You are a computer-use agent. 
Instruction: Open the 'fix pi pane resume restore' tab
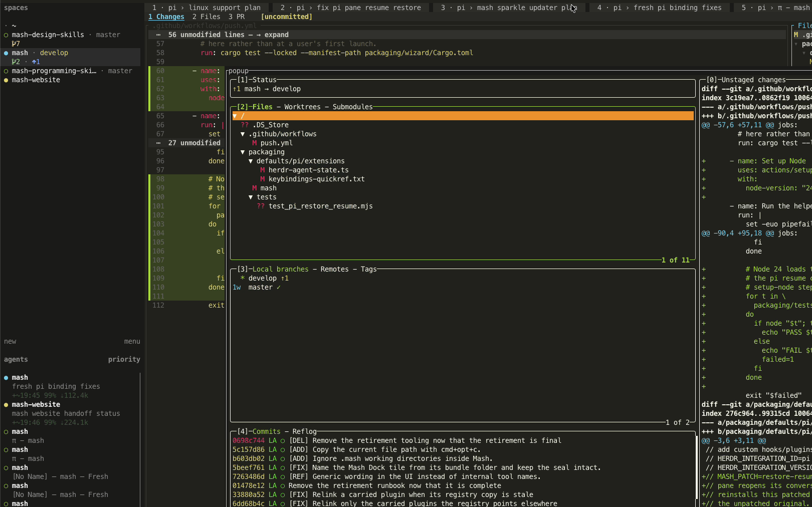tap(351, 8)
